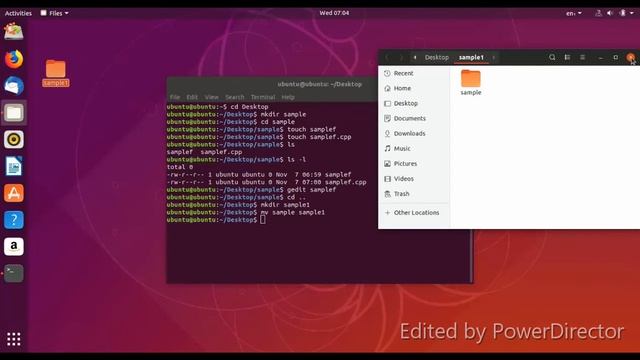Open Amazon launcher in the dock

coord(14,247)
